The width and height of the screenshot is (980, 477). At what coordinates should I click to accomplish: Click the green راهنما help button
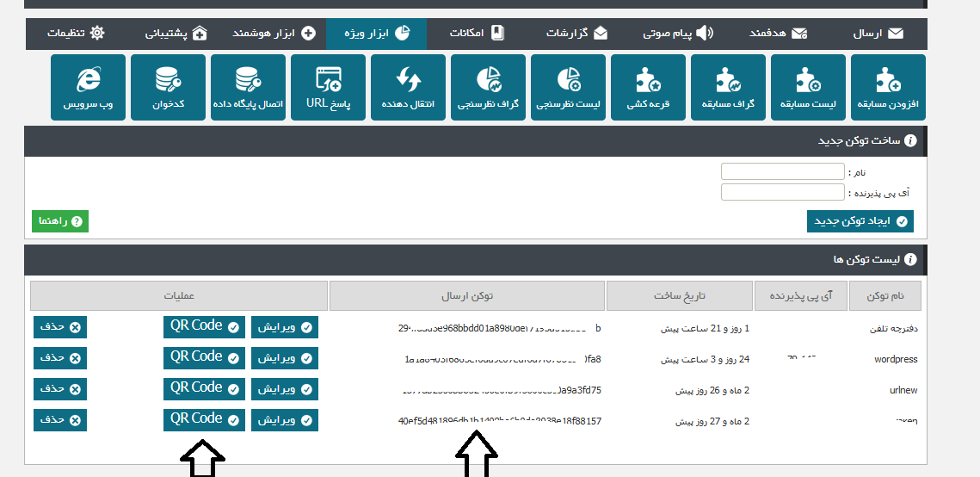60,221
